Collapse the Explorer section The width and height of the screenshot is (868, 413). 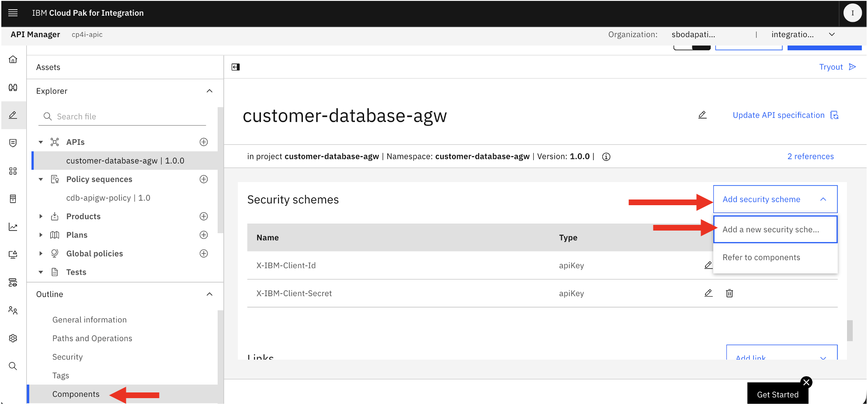pyautogui.click(x=209, y=91)
